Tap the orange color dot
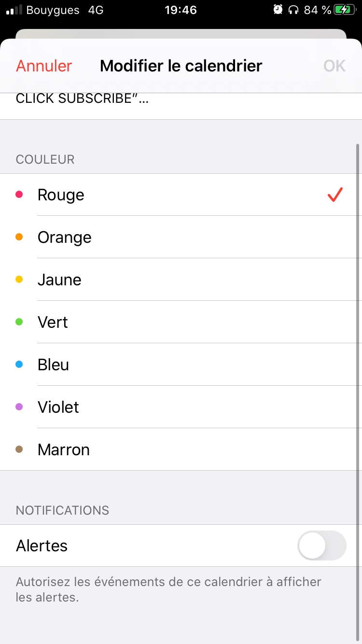This screenshot has height=644, width=362. 19,237
